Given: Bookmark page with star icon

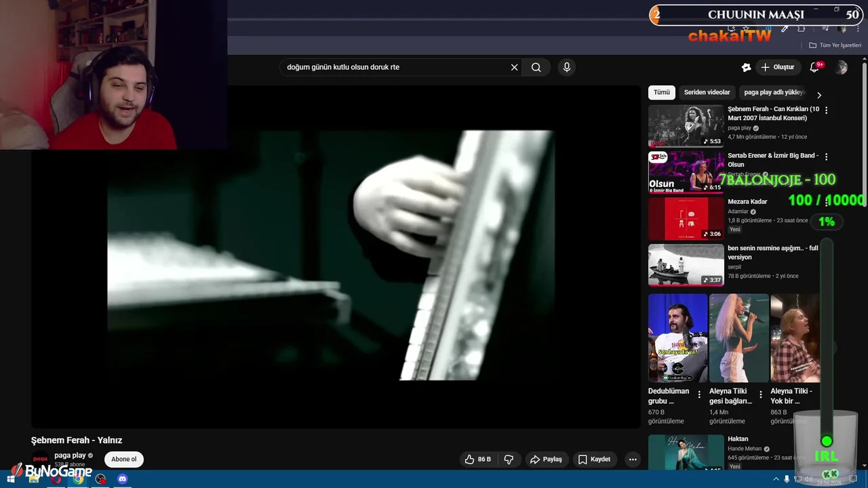Looking at the screenshot, I should point(746,29).
